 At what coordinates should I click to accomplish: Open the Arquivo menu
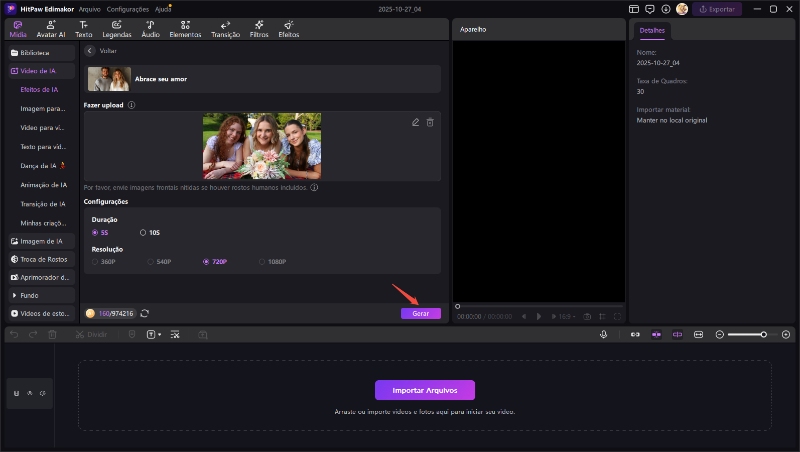click(89, 9)
